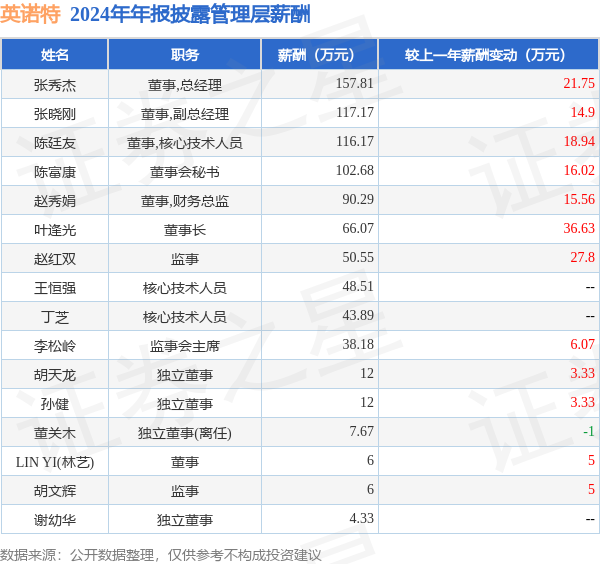Click the name cell 胡文辉

tap(55, 491)
